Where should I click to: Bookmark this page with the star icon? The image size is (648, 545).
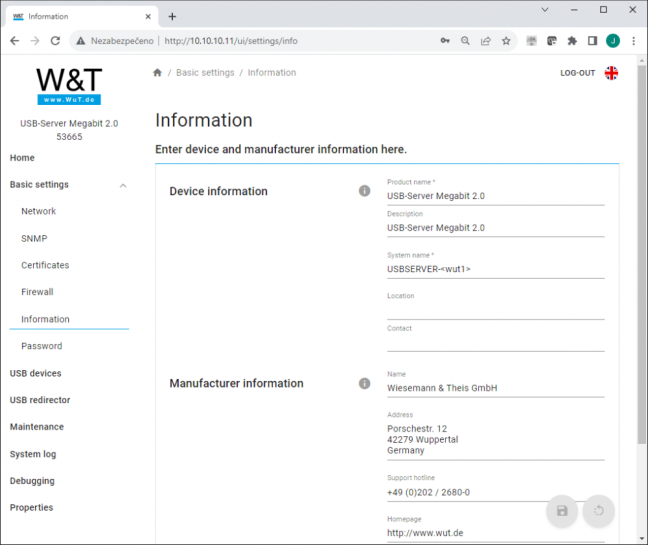(506, 41)
